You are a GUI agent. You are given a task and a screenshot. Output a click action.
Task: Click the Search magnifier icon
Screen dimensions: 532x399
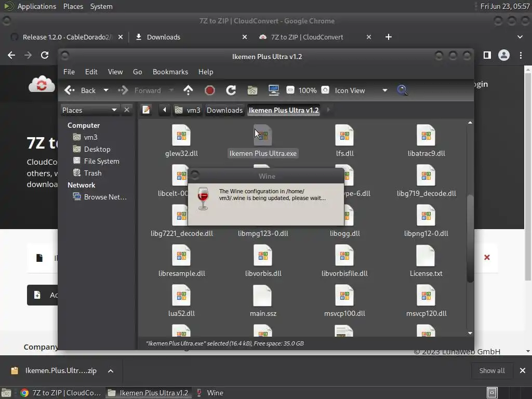402,90
